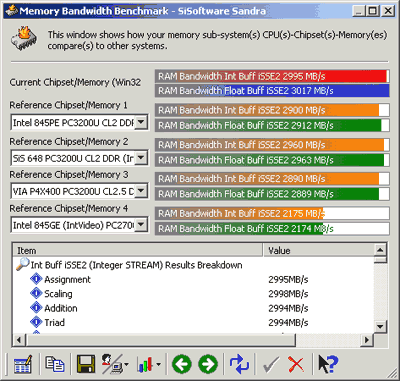Copy results using the copy icon
Screen dimensions: 400x381
55,364
